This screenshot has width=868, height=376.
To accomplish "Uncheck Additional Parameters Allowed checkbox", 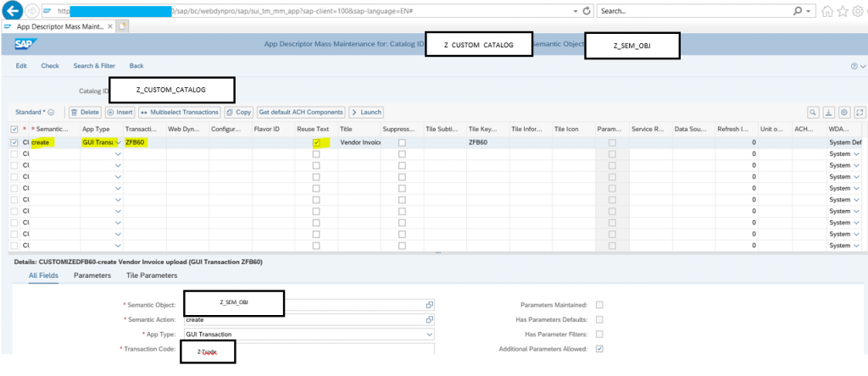I will point(599,349).
